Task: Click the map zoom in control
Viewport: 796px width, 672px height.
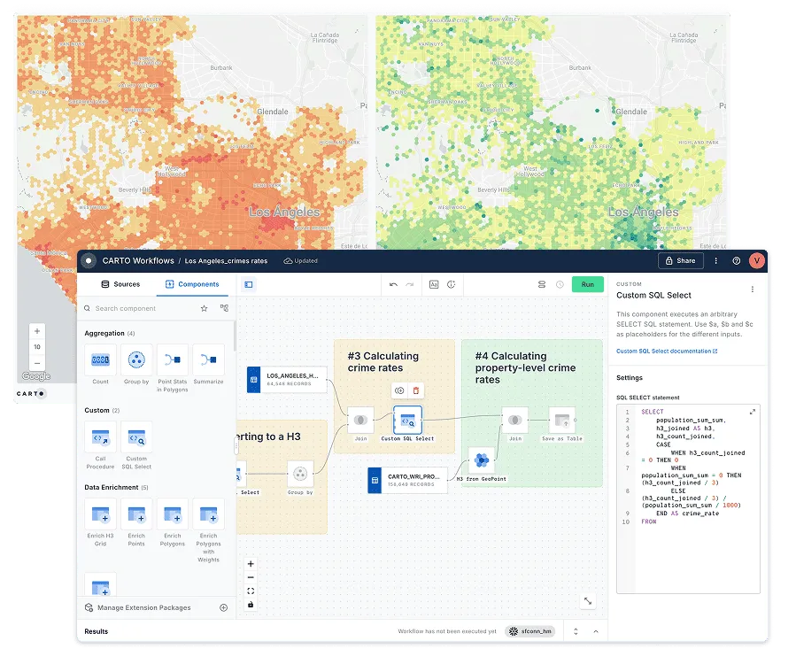Action: [36, 331]
